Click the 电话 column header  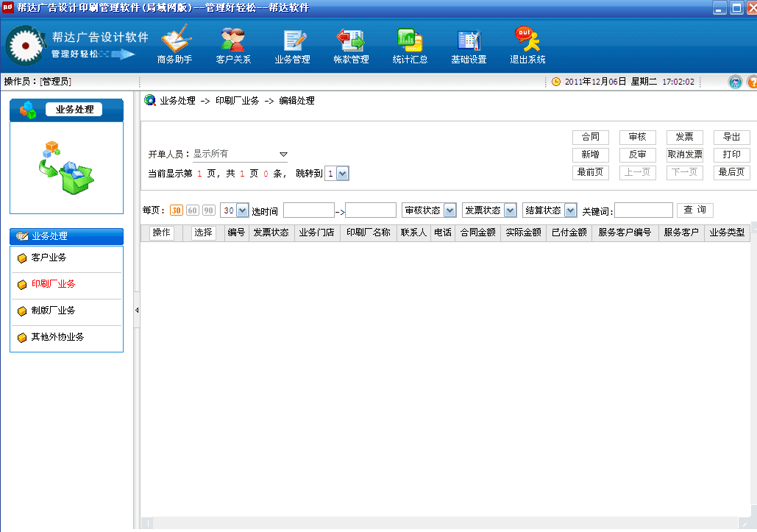(443, 233)
